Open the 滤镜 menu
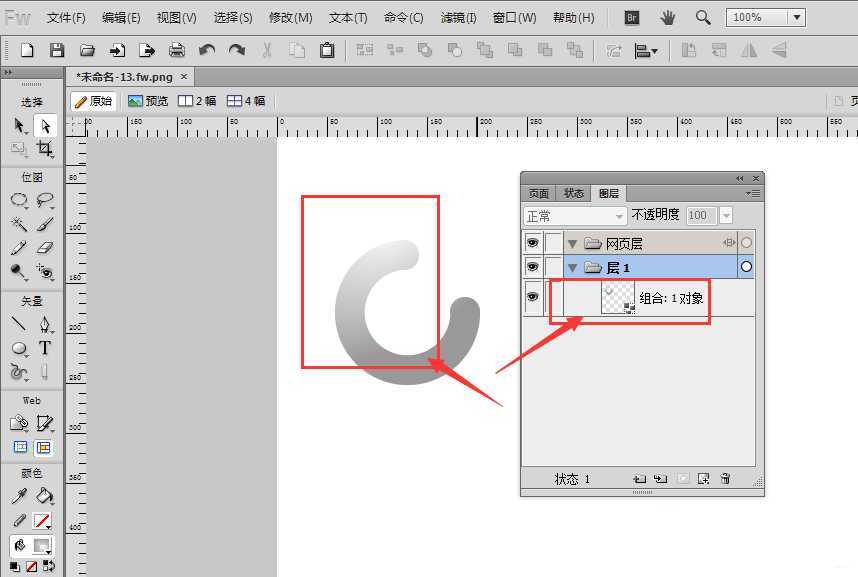The height and width of the screenshot is (577, 858). click(x=458, y=17)
